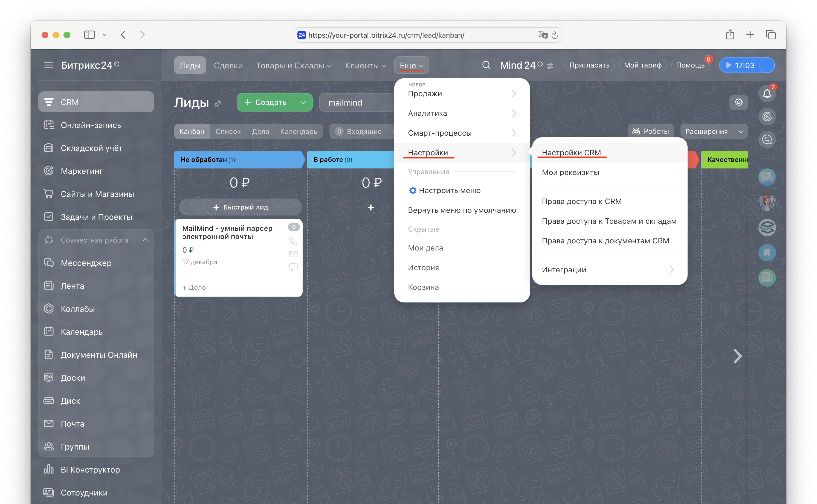Image resolution: width=817 pixels, height=504 pixels.
Task: Click the pin icon beside Лиды title
Action: (x=218, y=104)
